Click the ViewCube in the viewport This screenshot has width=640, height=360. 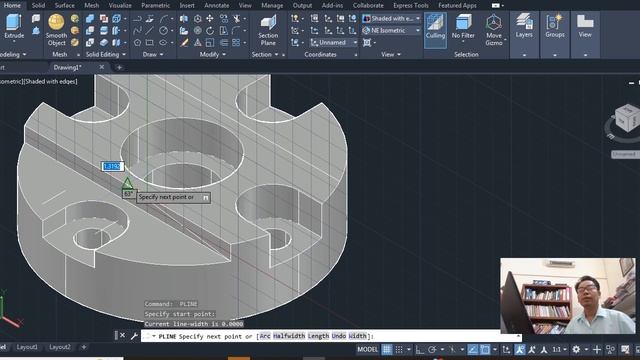point(627,118)
